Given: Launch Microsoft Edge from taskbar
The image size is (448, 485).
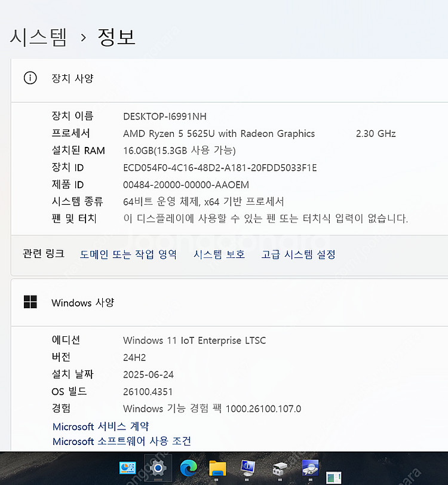Looking at the screenshot, I should pos(188,468).
